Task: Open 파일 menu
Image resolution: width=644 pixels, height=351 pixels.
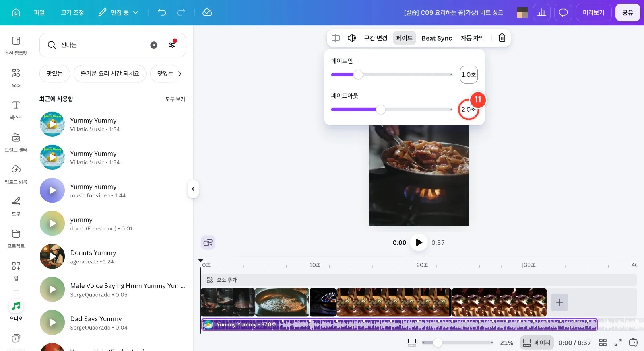Action: coord(39,12)
